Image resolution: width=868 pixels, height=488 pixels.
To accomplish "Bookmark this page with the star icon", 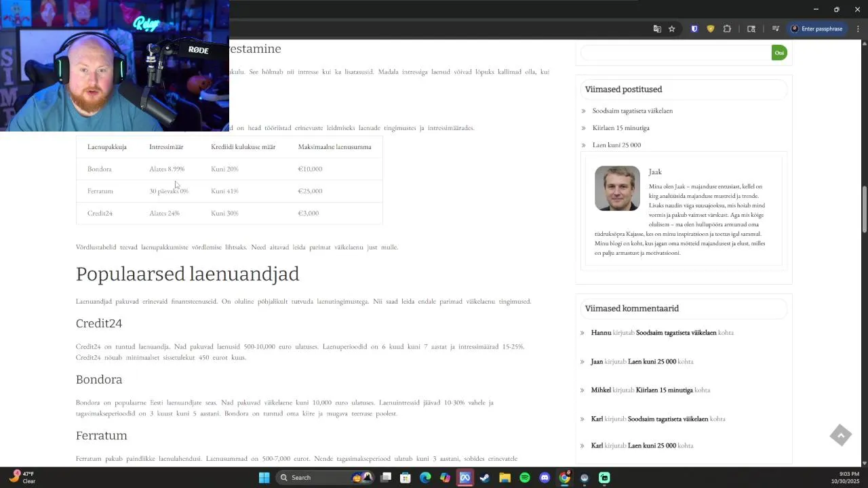I will pos(671,28).
